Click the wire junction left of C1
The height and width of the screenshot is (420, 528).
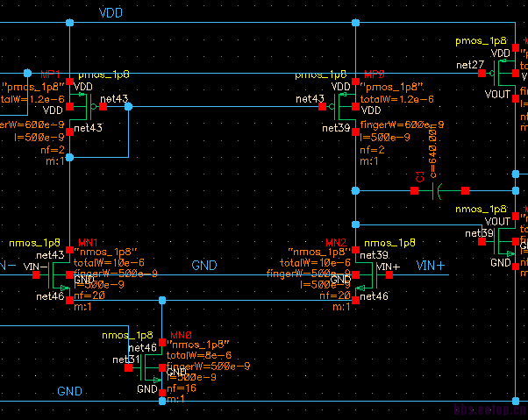point(355,191)
